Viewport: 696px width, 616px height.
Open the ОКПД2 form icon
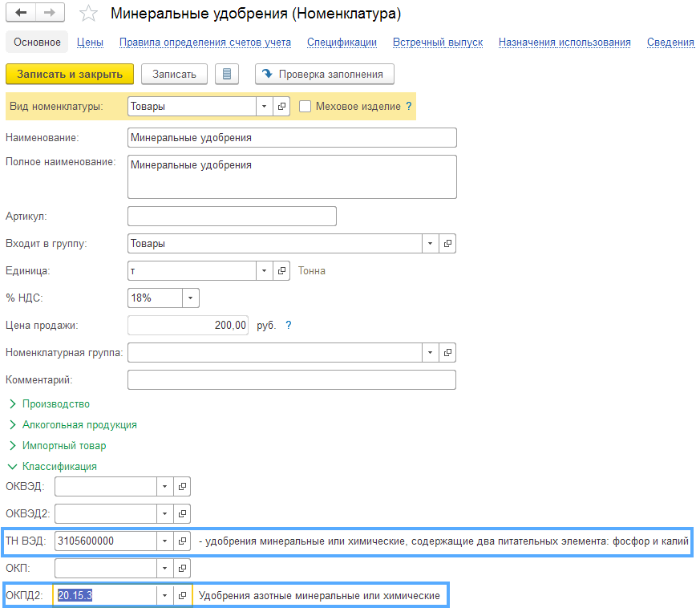click(x=182, y=596)
